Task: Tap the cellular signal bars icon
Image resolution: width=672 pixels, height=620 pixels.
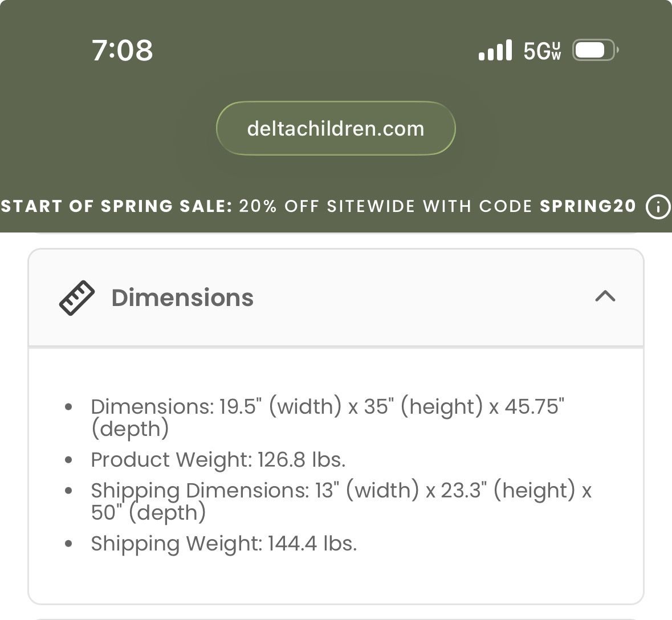Action: point(495,51)
